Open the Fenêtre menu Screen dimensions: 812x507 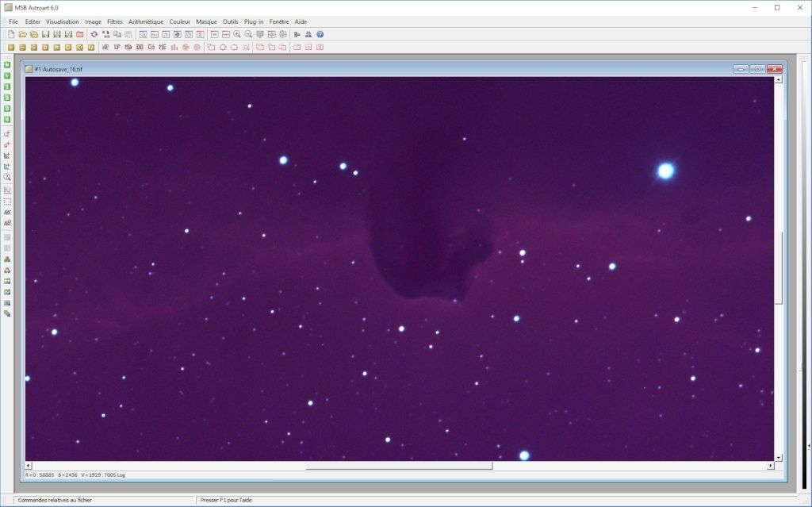click(x=279, y=21)
